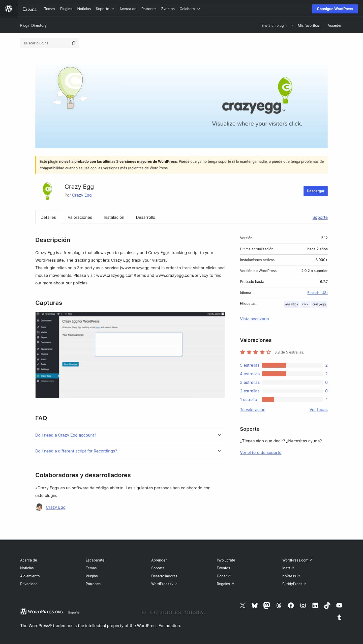This screenshot has height=644, width=363.
Task: Click Desarrolladores in the footer
Action: coord(164,576)
